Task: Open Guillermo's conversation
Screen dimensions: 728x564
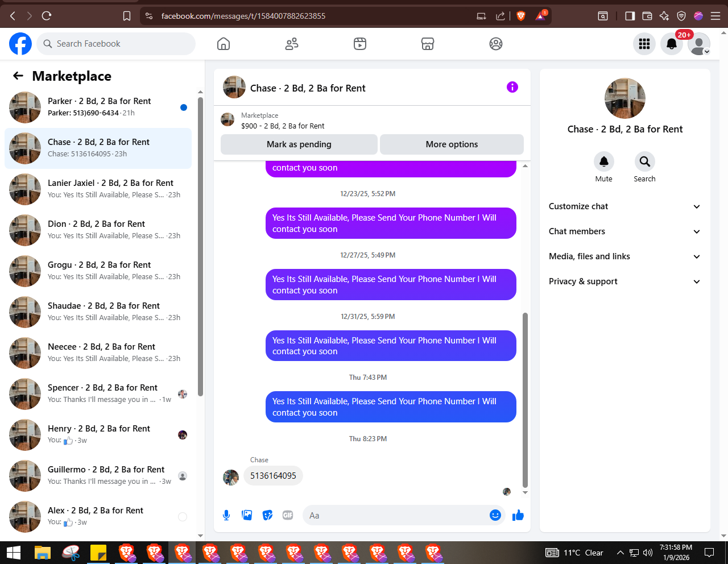Action: point(98,476)
